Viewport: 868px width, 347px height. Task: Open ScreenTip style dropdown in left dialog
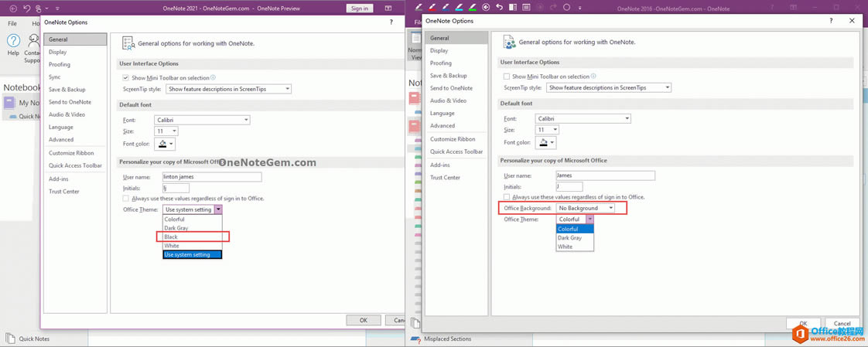(229, 89)
